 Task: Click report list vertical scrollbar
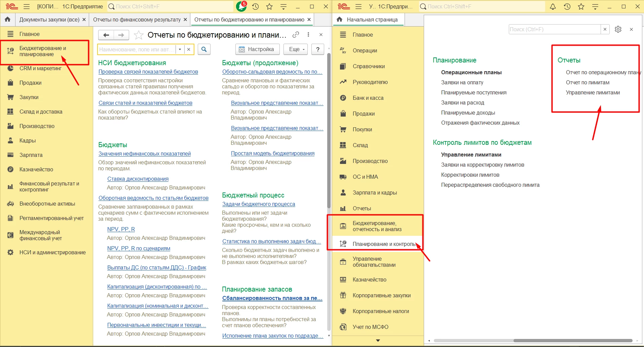pos(329,131)
